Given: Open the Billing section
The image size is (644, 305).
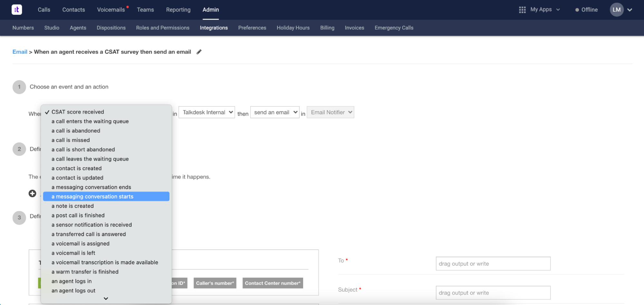Looking at the screenshot, I should pyautogui.click(x=327, y=28).
